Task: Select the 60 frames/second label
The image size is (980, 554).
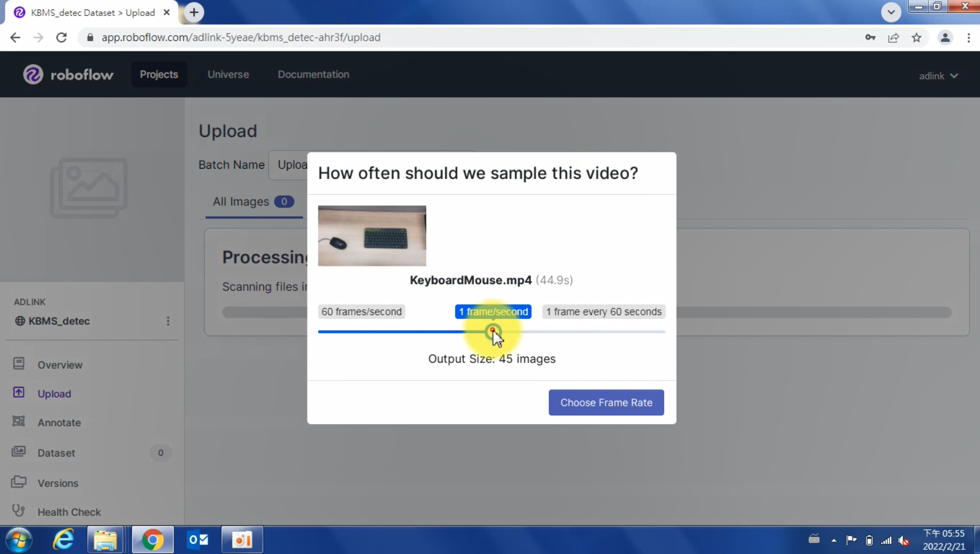Action: [x=362, y=312]
